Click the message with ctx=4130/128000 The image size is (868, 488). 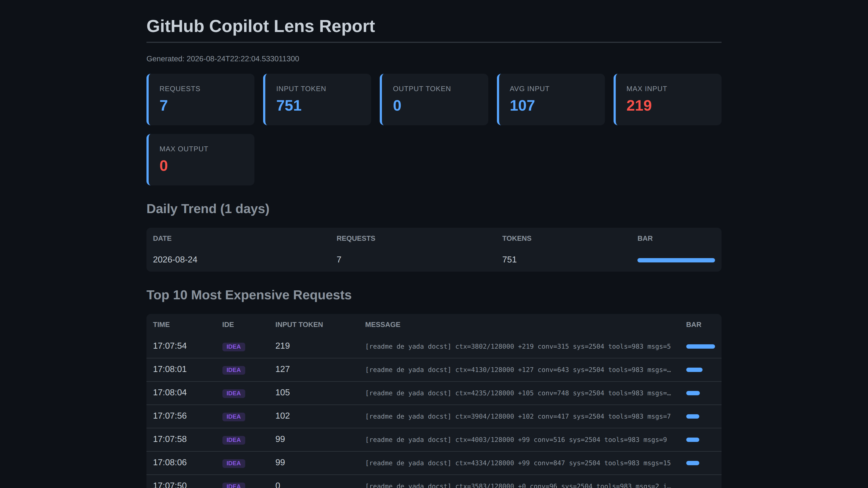click(x=518, y=370)
